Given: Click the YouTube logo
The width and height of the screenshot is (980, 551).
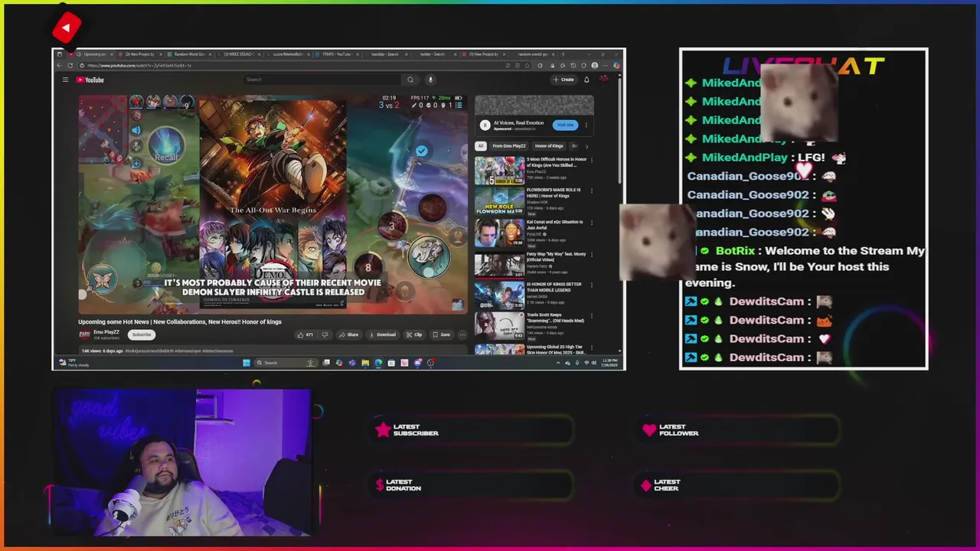Looking at the screenshot, I should [x=90, y=80].
